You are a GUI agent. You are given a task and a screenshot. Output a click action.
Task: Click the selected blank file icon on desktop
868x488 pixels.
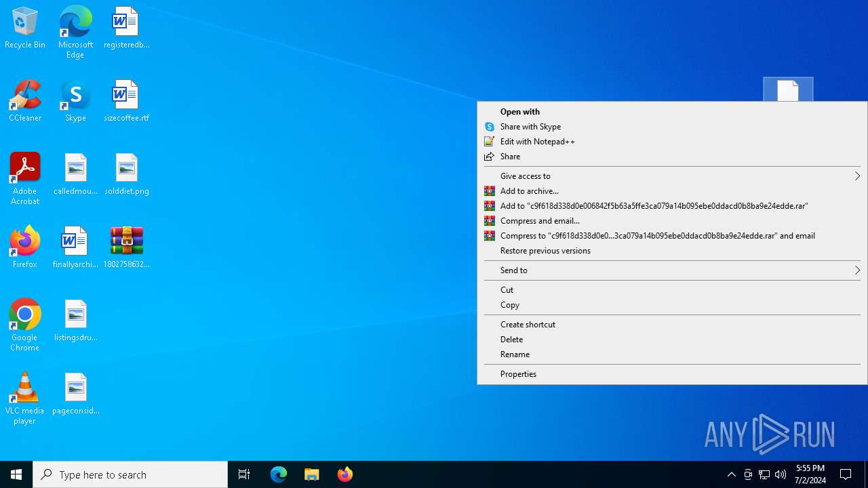[788, 89]
